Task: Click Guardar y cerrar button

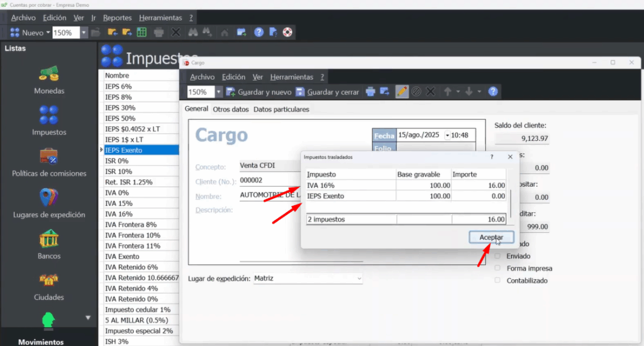Action: pos(327,92)
